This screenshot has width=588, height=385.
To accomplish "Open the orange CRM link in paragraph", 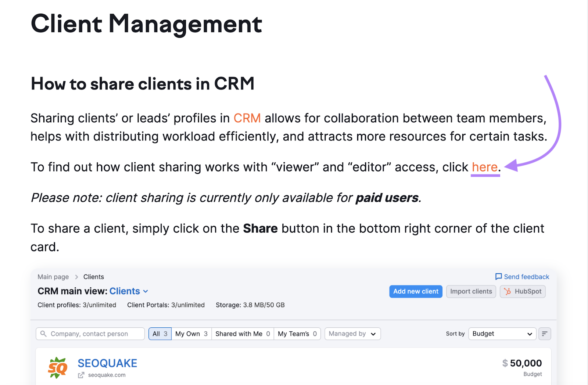I will 247,118.
